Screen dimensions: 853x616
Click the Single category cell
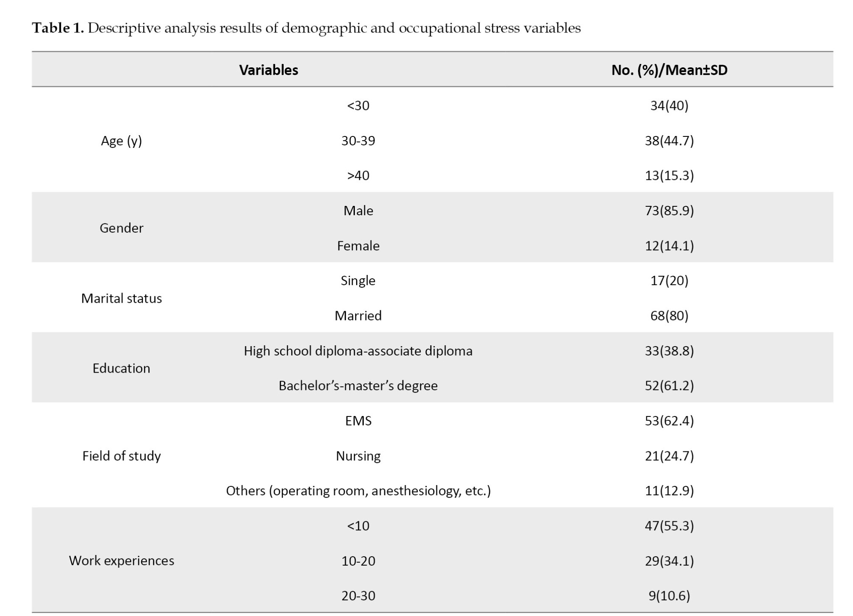tap(358, 281)
